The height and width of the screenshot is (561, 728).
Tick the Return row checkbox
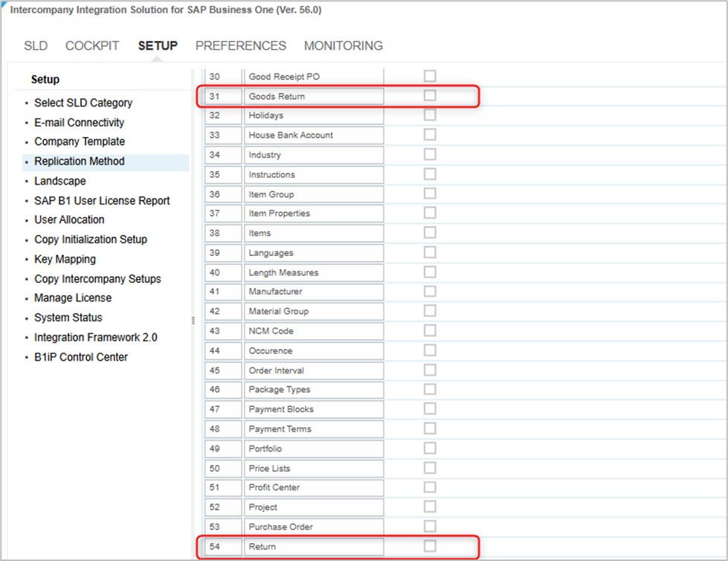(x=430, y=546)
